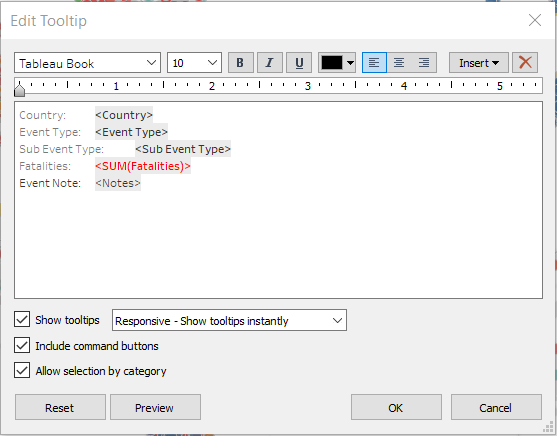Image resolution: width=557 pixels, height=436 pixels.
Task: Open the Insert menu
Action: [x=479, y=63]
